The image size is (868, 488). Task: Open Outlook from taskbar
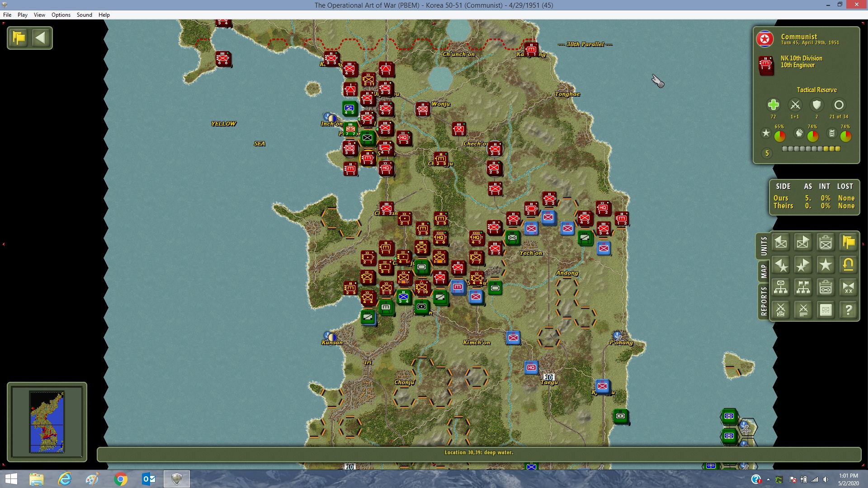tap(148, 479)
